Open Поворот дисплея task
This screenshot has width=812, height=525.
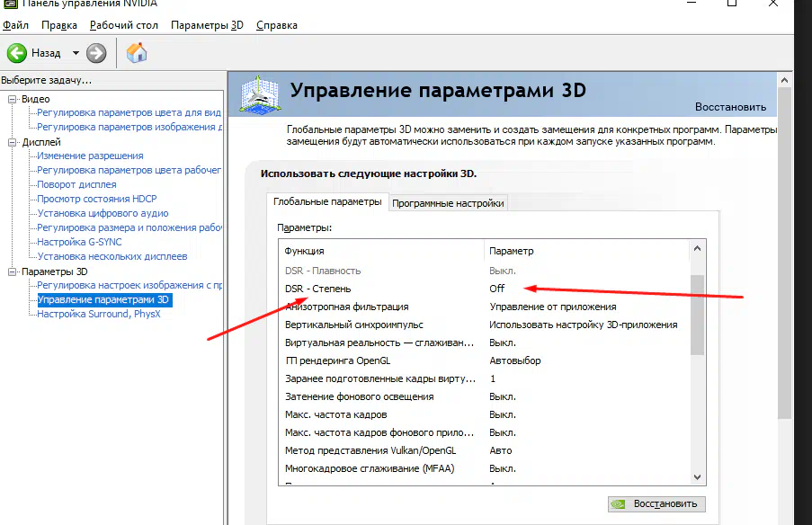(76, 184)
